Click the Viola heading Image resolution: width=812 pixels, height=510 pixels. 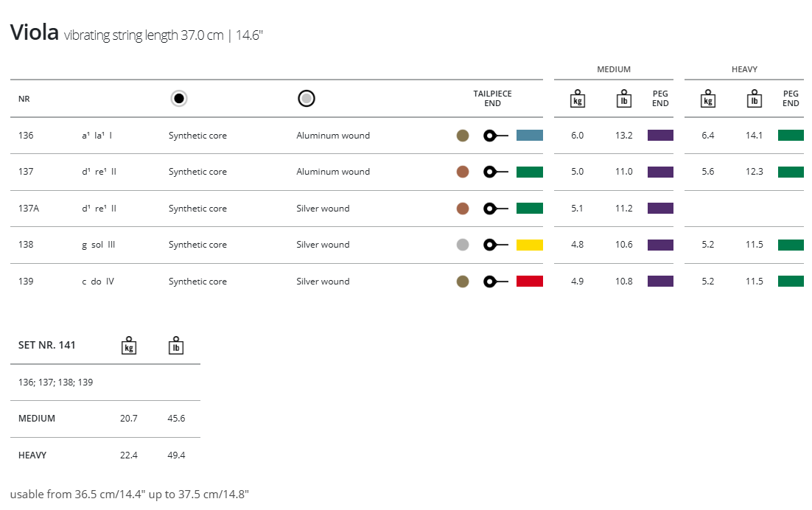coord(34,32)
